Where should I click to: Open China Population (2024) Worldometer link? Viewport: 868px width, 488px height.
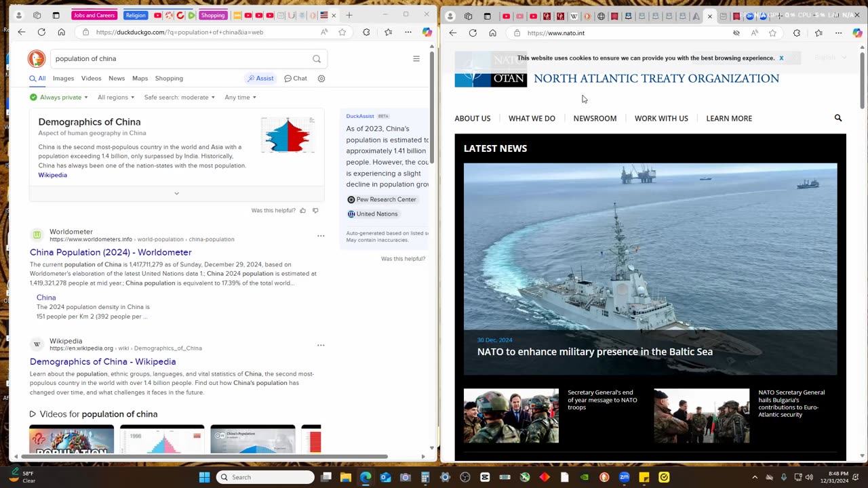111,252
